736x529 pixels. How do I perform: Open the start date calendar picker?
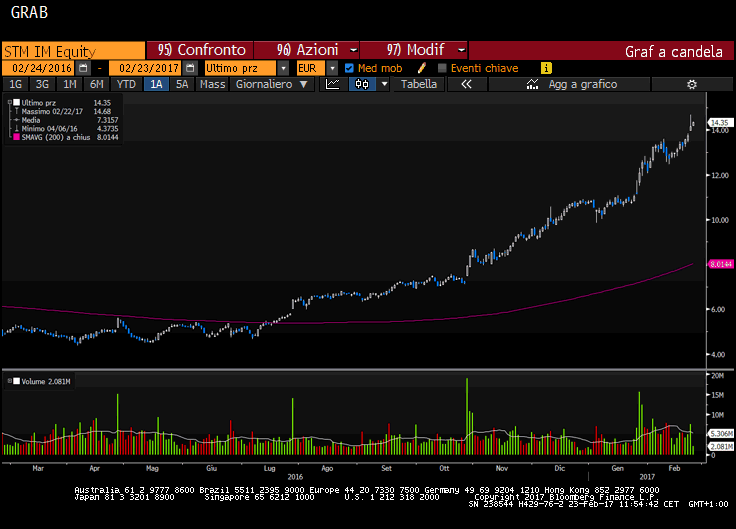83,68
